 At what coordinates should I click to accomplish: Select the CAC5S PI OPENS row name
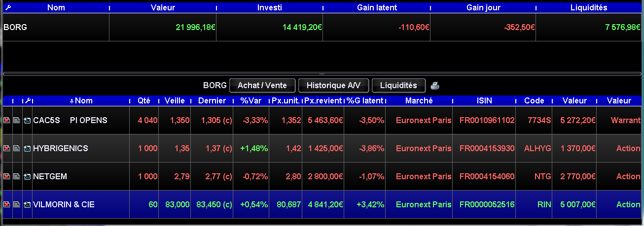point(70,120)
